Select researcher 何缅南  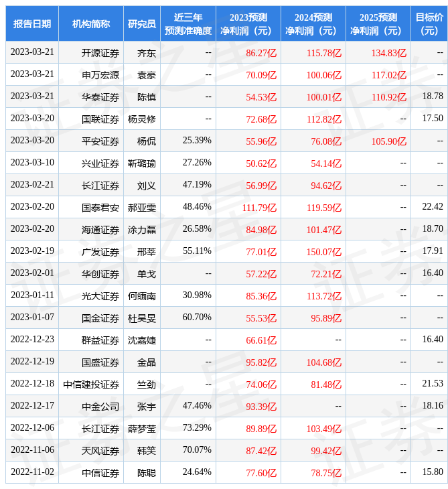142,295
